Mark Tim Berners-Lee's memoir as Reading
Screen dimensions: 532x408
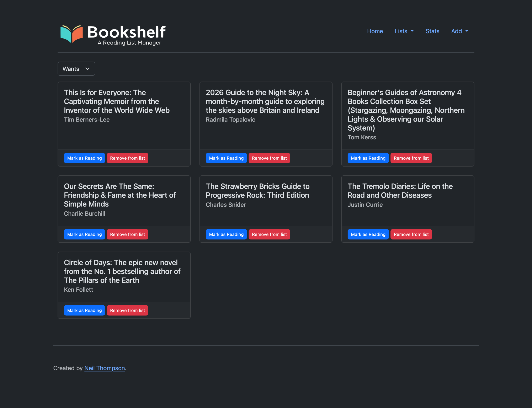point(84,158)
